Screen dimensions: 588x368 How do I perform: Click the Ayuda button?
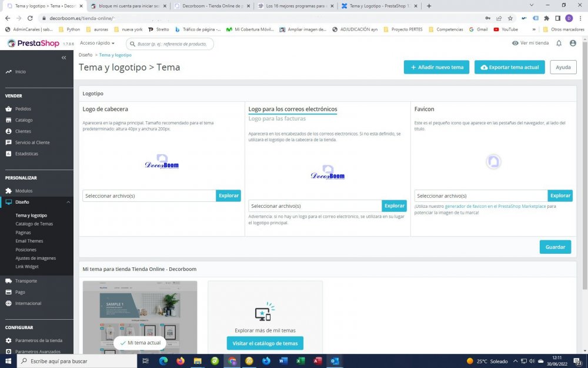click(563, 67)
